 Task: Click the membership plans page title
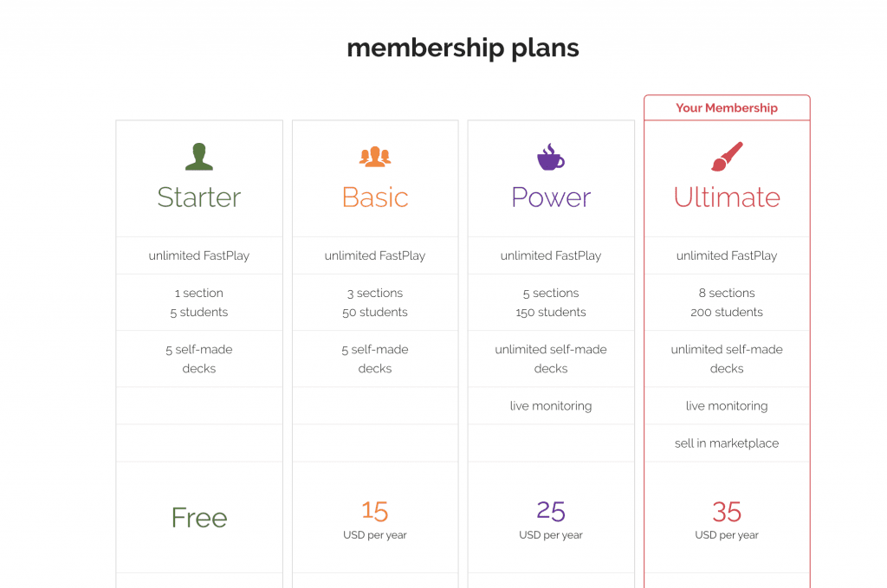point(463,48)
